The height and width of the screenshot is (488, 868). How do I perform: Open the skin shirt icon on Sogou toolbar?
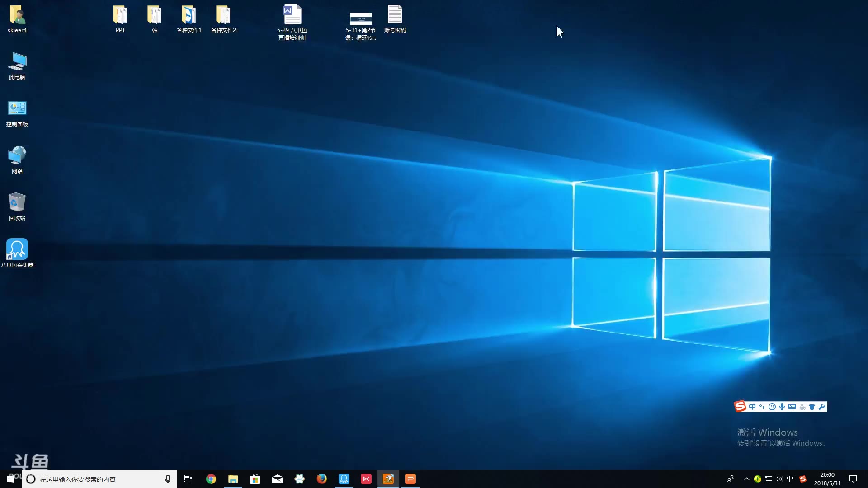[812, 407]
